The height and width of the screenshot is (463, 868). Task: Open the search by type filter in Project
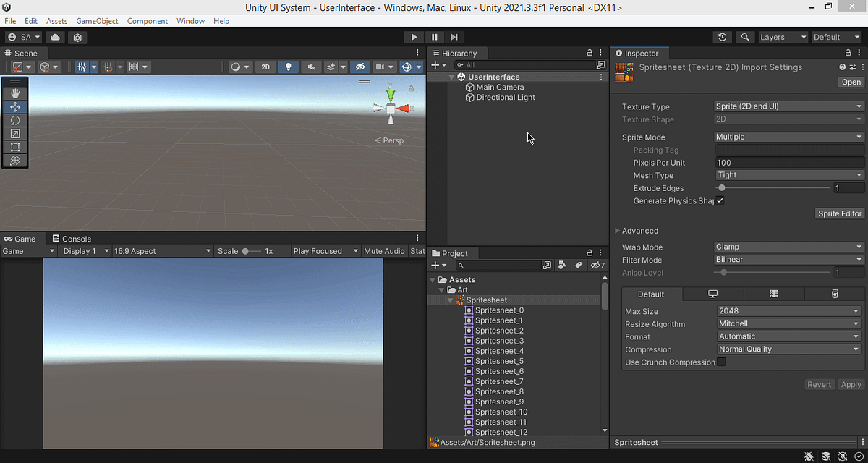[563, 265]
